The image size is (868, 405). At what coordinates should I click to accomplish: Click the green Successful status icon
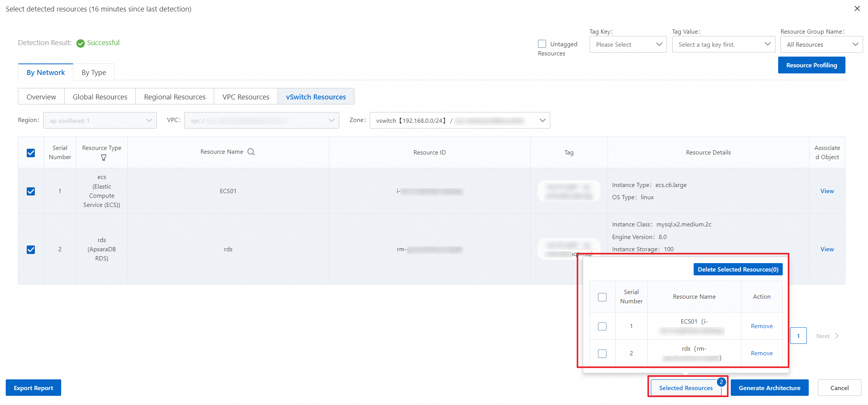pos(80,43)
